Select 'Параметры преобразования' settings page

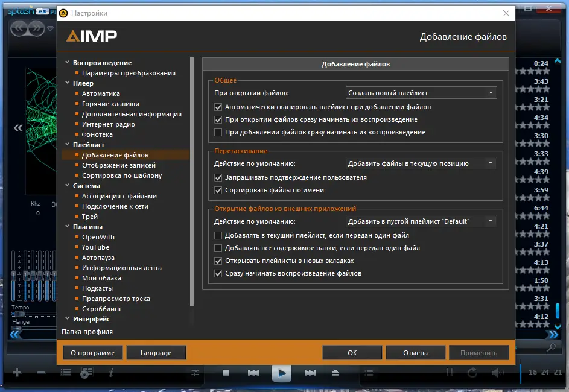[129, 73]
